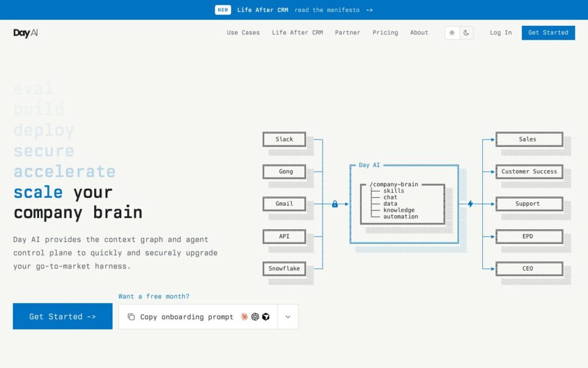588x368 pixels.
Task: Click the 'data' tree entry
Action: point(390,204)
